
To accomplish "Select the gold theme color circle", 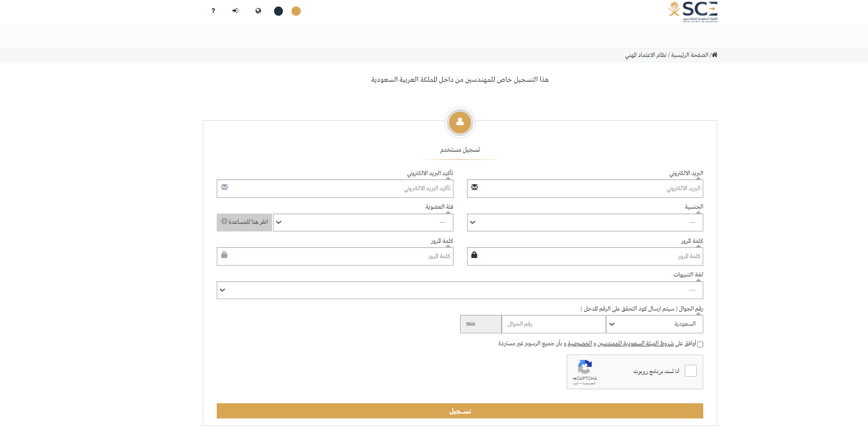I will (x=296, y=11).
